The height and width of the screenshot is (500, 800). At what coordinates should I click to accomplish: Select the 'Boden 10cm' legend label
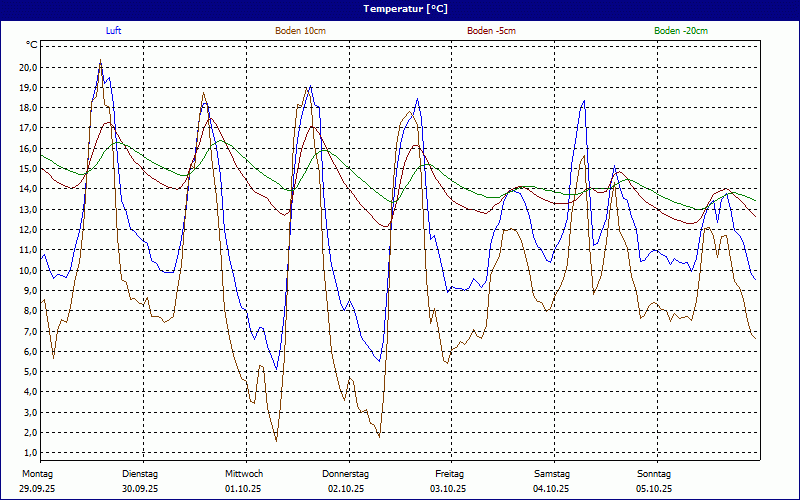[301, 31]
